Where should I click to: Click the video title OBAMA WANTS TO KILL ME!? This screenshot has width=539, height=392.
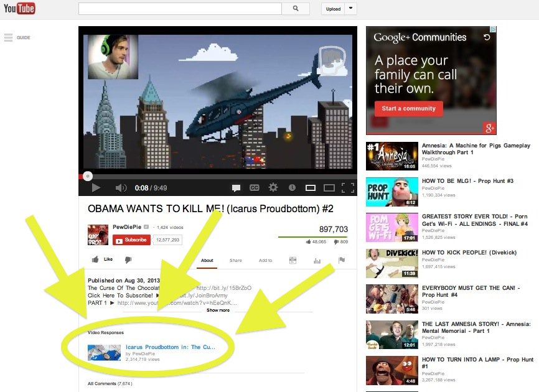tap(210, 209)
